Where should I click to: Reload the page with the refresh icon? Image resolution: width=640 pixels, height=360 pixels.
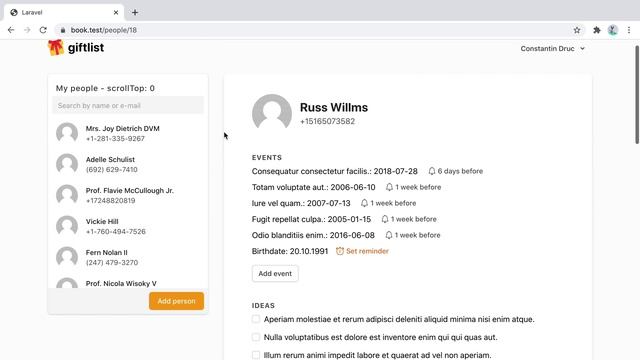(43, 30)
